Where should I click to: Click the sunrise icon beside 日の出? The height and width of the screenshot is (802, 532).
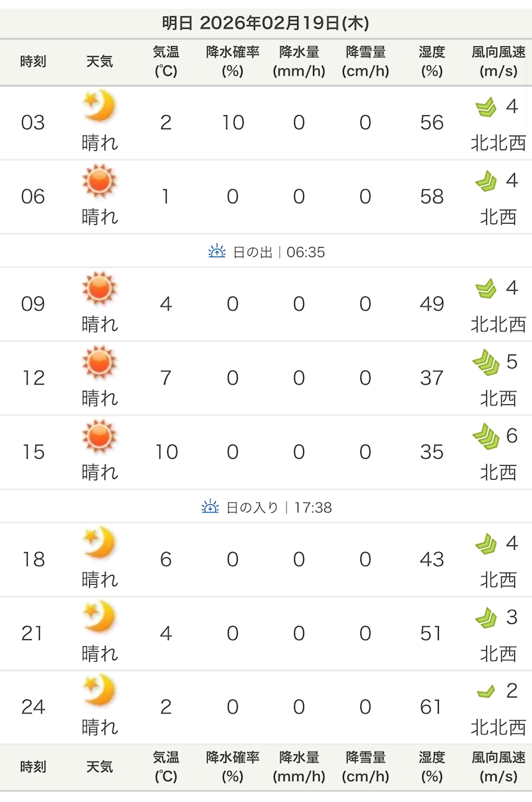(217, 251)
